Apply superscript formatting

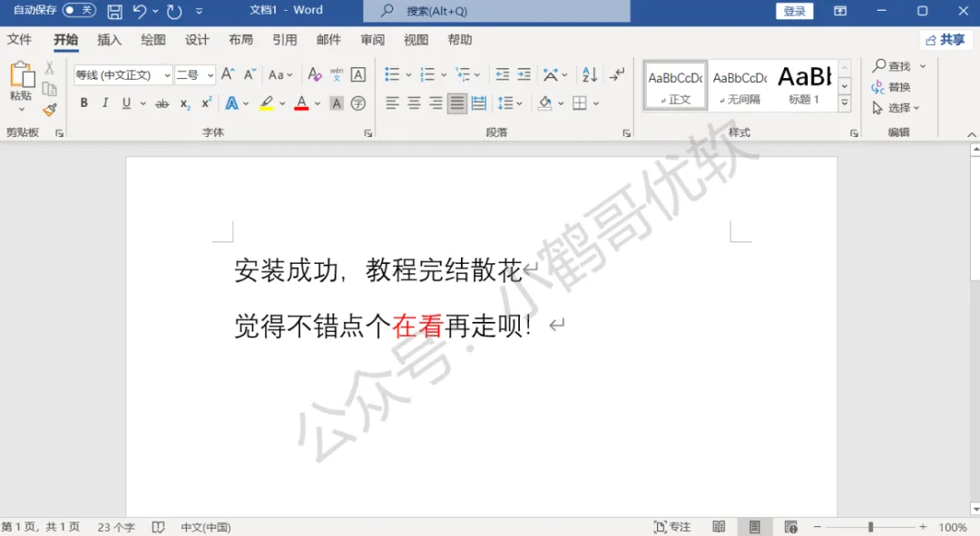[206, 103]
